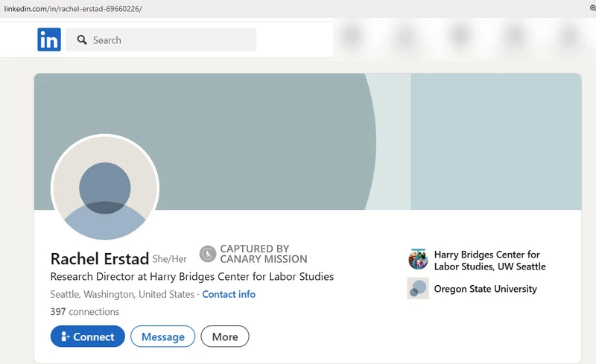Click the Oregon State University logo icon
The height and width of the screenshot is (364, 596).
tap(418, 288)
